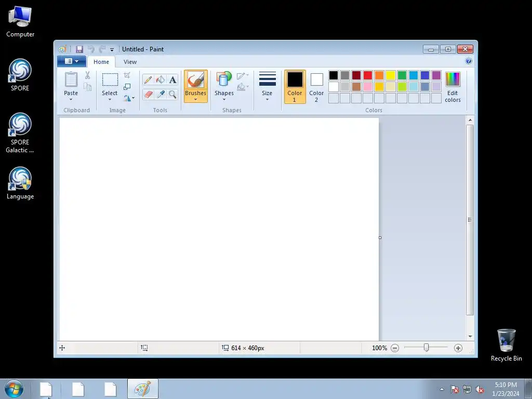The height and width of the screenshot is (399, 532).
Task: Switch to the View ribbon tab
Action: [130, 62]
